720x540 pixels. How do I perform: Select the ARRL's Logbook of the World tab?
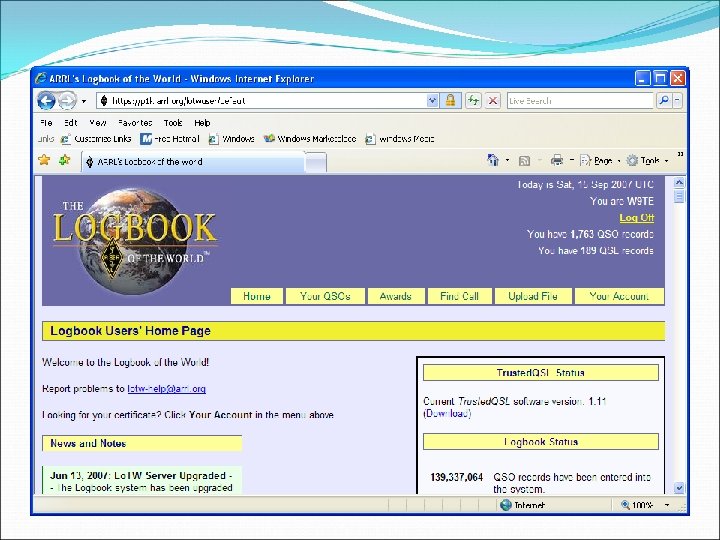coord(193,162)
